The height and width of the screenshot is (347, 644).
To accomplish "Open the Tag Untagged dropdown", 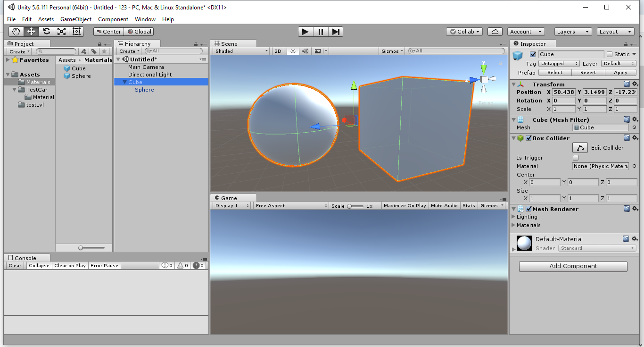I will 559,64.
